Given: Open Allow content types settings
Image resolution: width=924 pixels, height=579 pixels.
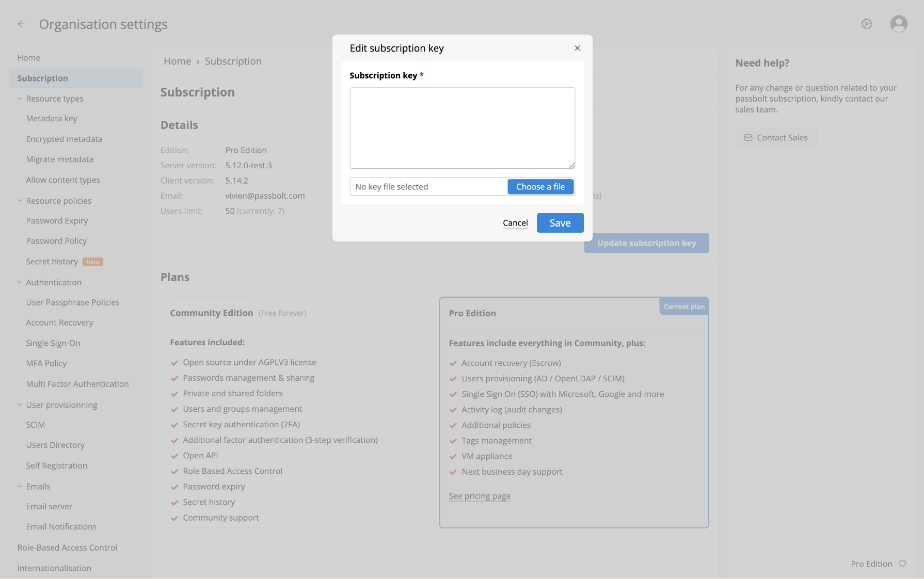Looking at the screenshot, I should (63, 180).
